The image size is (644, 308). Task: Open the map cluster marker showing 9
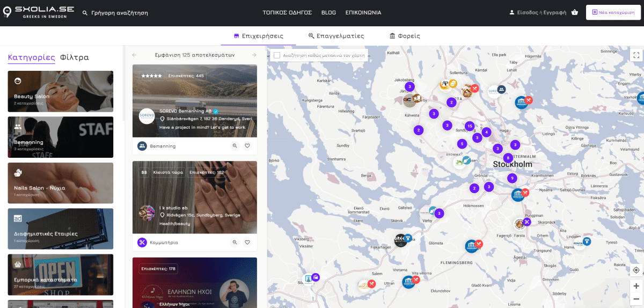click(x=512, y=178)
